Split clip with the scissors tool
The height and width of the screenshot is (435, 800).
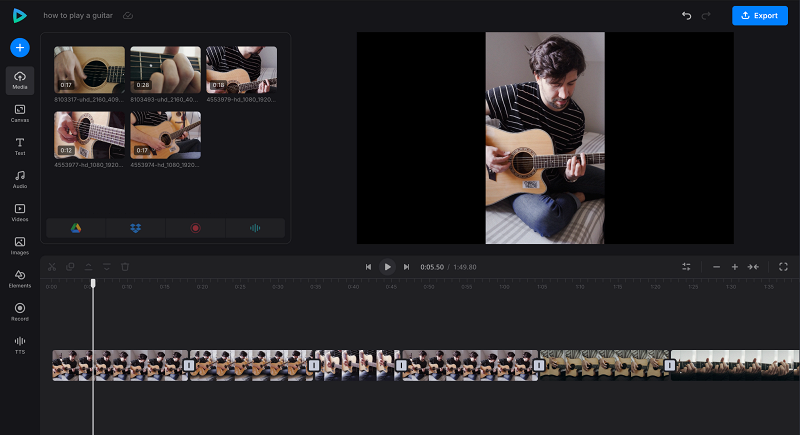tap(52, 267)
